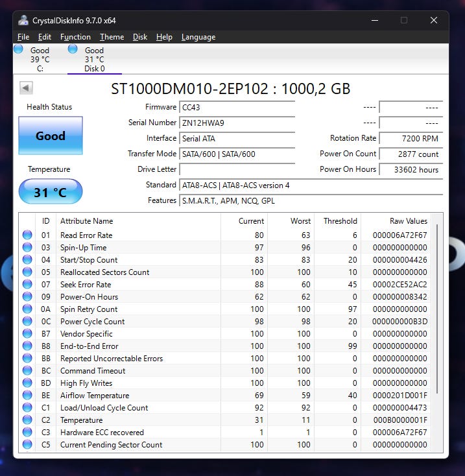Click the empty Drive Letter field
The height and width of the screenshot is (476, 465).
click(x=237, y=169)
